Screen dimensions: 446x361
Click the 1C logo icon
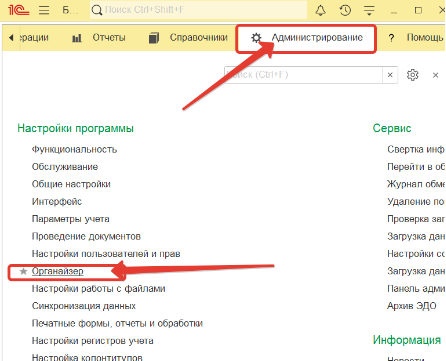(19, 10)
